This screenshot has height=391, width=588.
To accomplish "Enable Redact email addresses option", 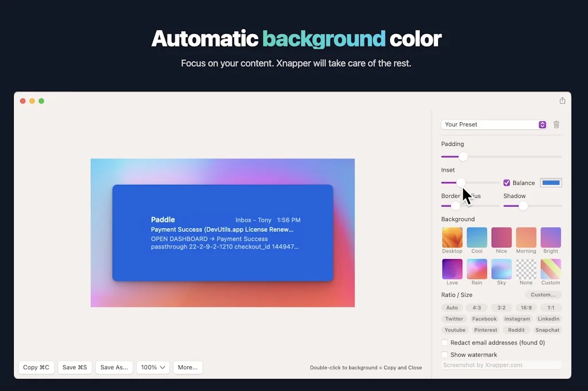I will 444,343.
